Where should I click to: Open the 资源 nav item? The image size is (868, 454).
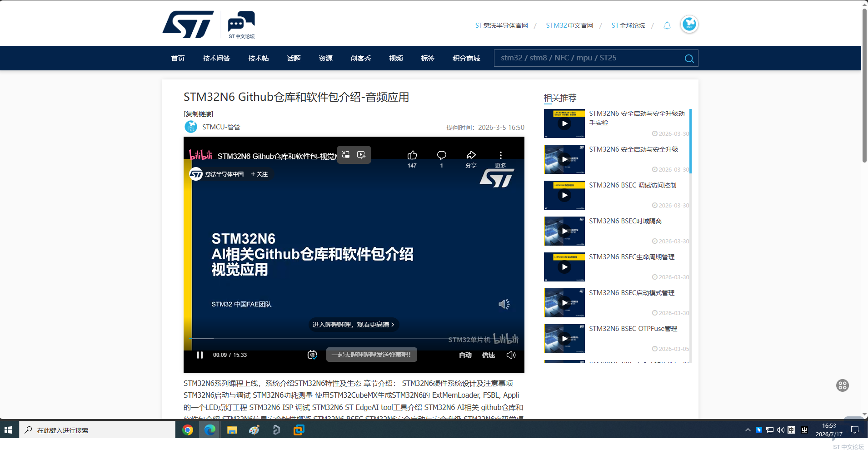tap(325, 59)
